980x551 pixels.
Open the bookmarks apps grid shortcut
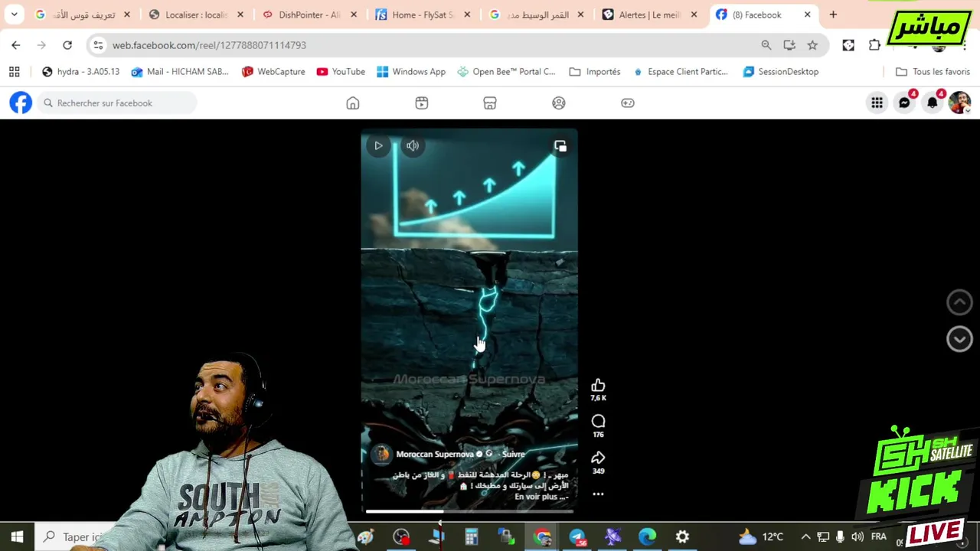tap(14, 72)
